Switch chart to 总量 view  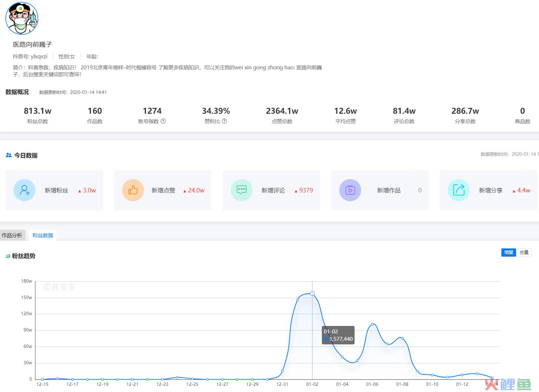[x=524, y=252]
